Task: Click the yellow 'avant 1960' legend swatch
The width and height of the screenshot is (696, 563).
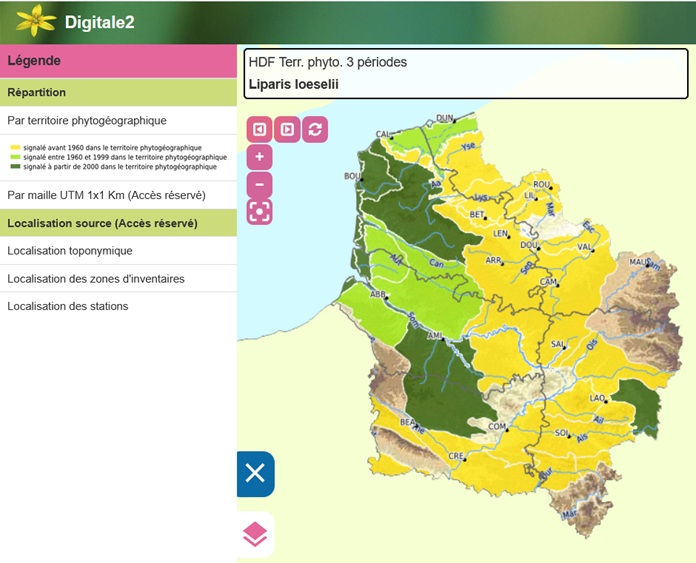Action: click(15, 148)
